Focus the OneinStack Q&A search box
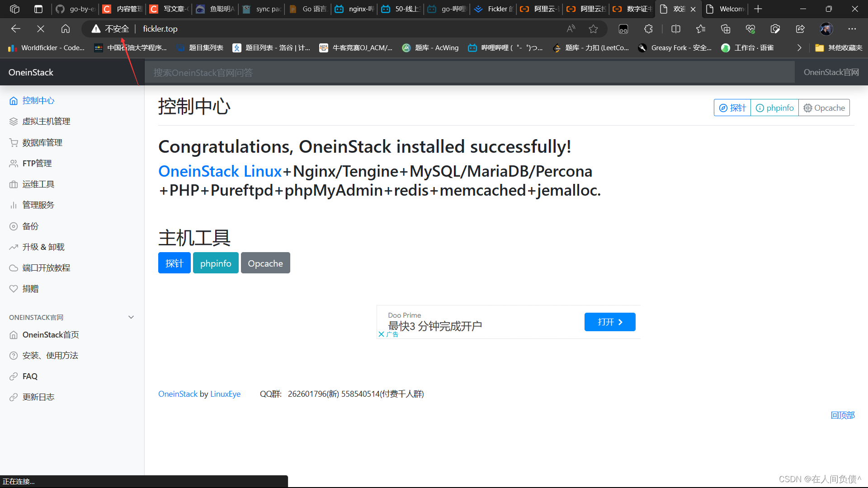 (x=469, y=72)
